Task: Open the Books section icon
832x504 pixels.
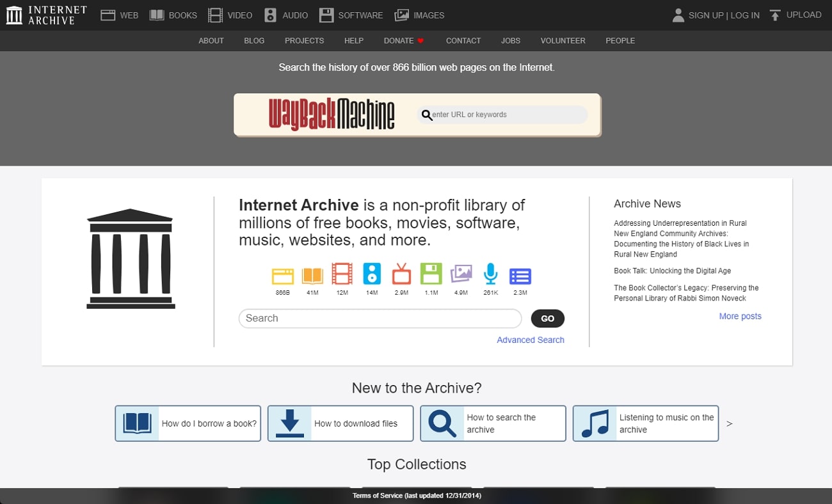Action: click(x=157, y=15)
